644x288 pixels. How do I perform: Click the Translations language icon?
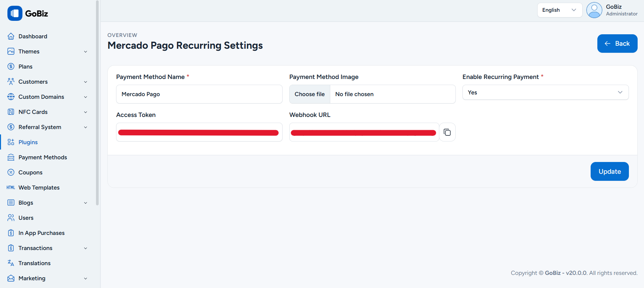point(11,263)
